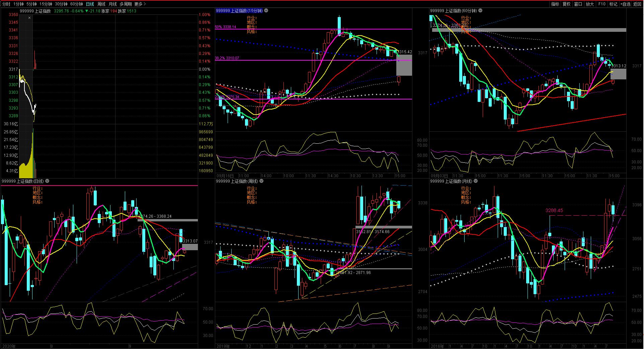Viewport: 644px width, 349px height.
Task: Click the 地区: label in the daily chart
Action: point(37,193)
